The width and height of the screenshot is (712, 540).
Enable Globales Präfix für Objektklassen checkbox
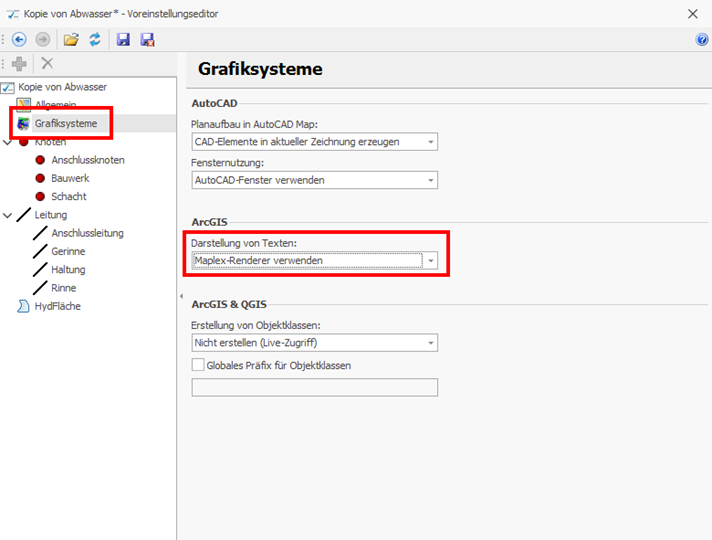pos(197,366)
